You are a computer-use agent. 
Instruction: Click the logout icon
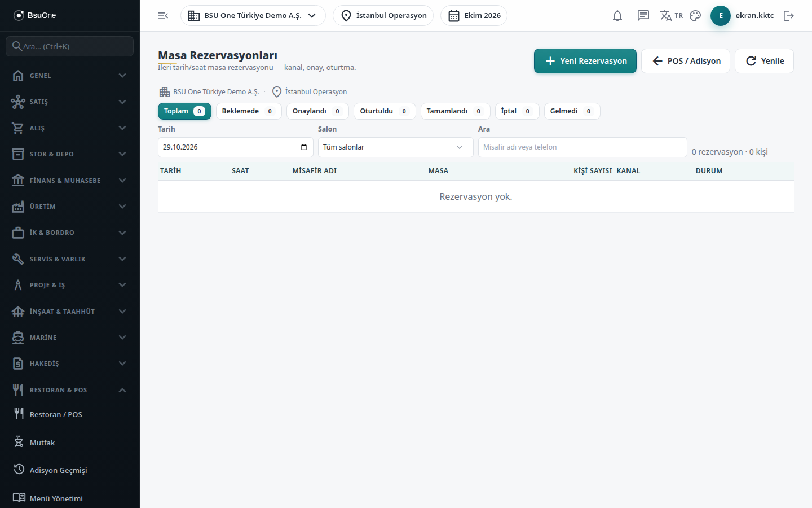point(789,16)
